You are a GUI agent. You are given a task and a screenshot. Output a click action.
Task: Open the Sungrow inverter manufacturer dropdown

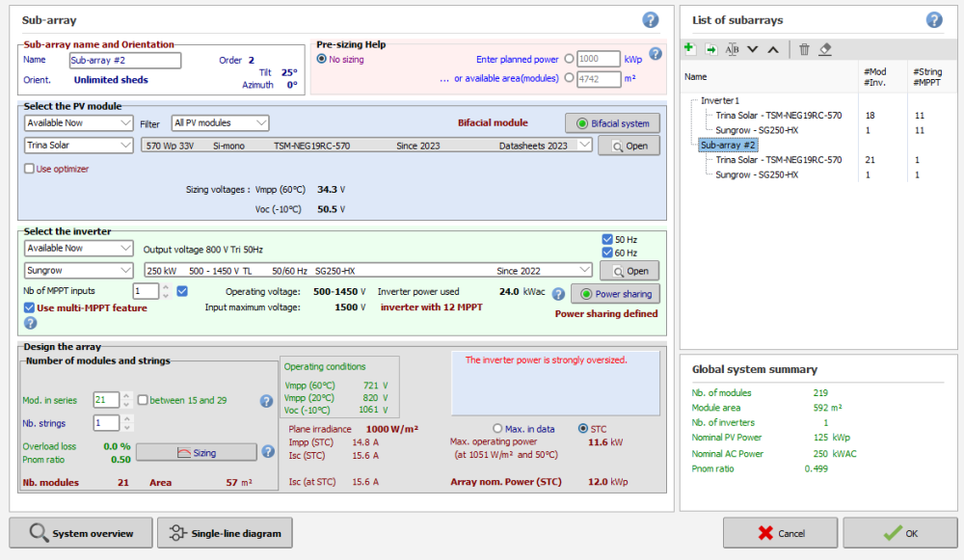(x=78, y=271)
